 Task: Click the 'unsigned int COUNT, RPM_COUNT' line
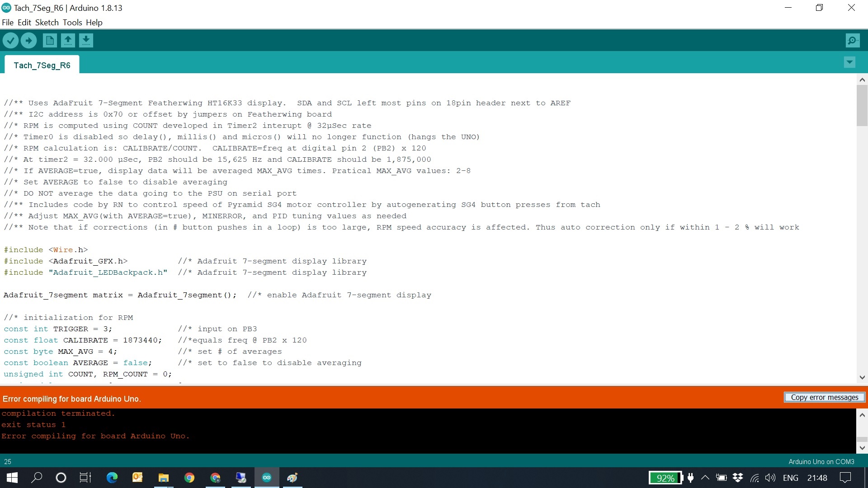(x=88, y=374)
